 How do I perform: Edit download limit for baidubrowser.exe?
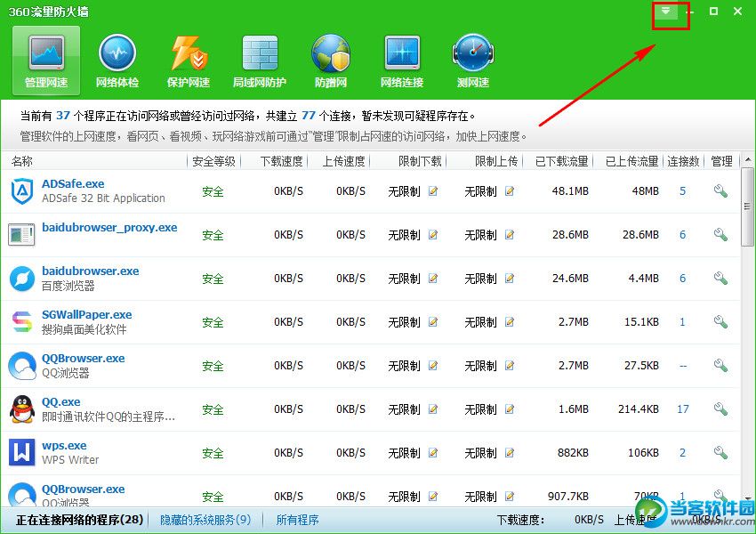pyautogui.click(x=433, y=279)
